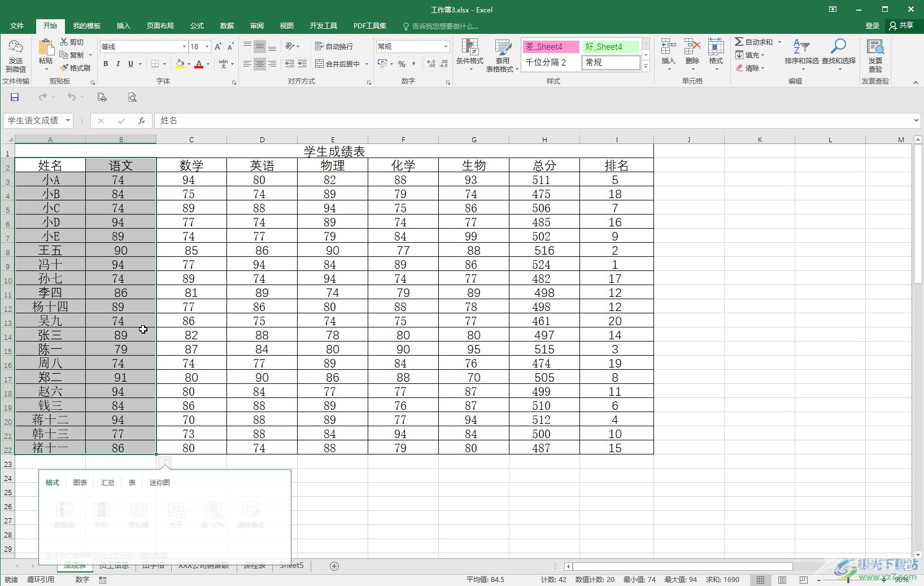Toggle Underline formatting
924x586 pixels.
pyautogui.click(x=130, y=64)
